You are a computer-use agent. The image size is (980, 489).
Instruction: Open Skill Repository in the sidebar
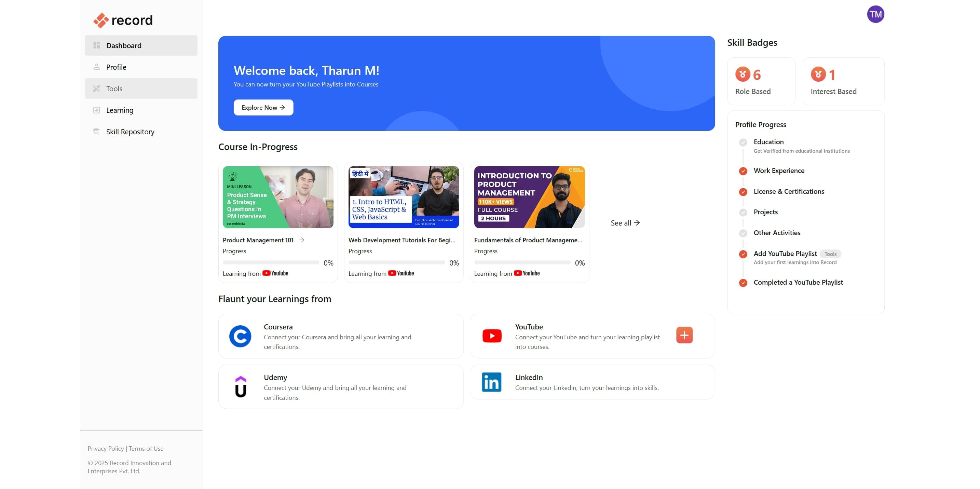(x=141, y=132)
